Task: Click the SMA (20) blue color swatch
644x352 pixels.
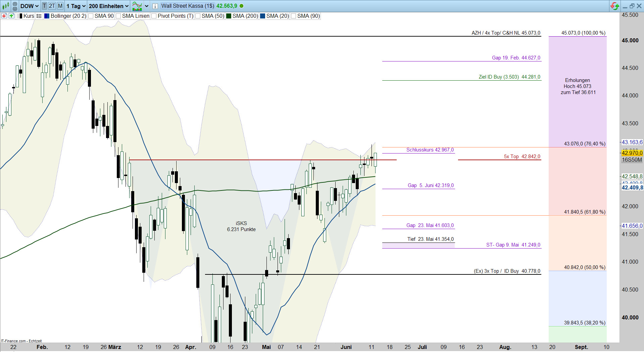Action: tap(263, 16)
